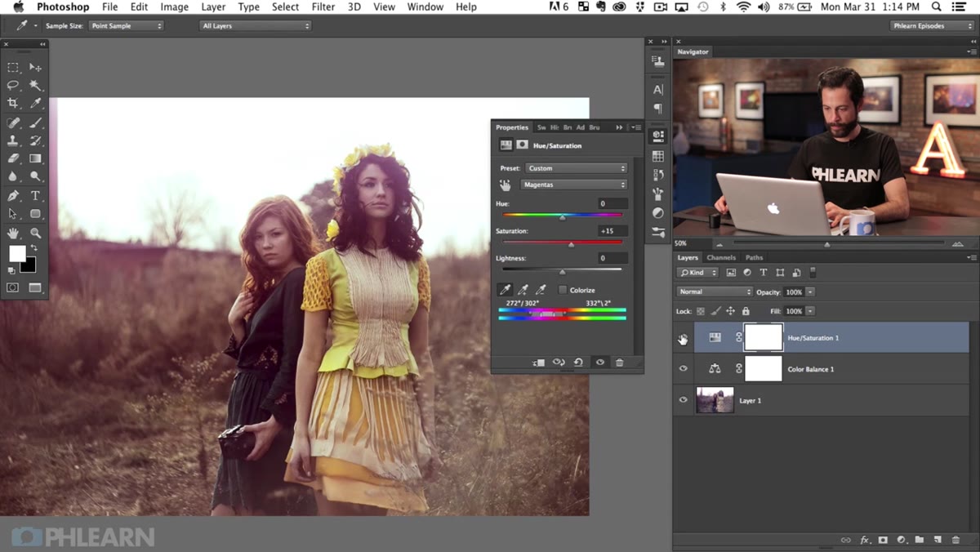The image size is (980, 552).
Task: Click the Add layer mask icon
Action: point(883,540)
